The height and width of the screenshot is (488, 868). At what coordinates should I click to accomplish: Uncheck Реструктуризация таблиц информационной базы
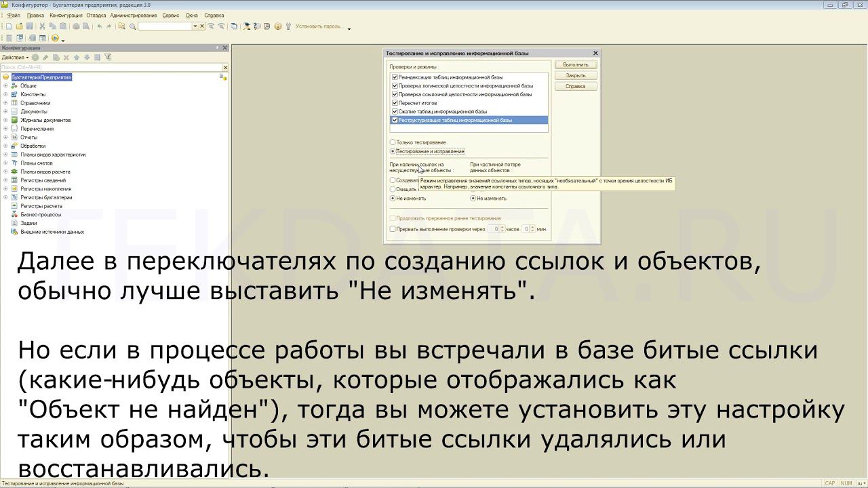pyautogui.click(x=395, y=120)
